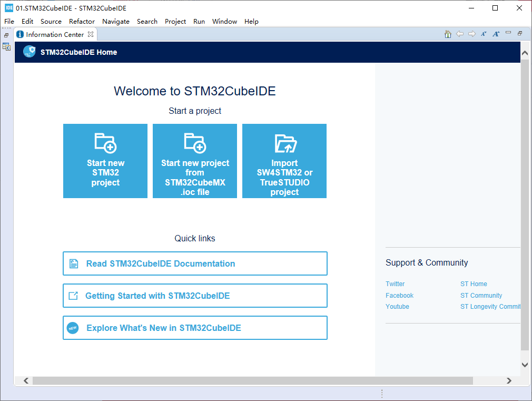Open the ST Home link

tap(474, 284)
